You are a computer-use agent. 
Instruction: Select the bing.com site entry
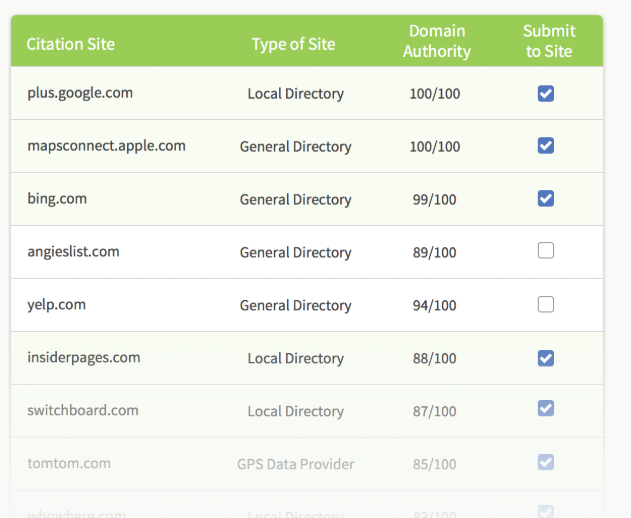click(x=57, y=199)
